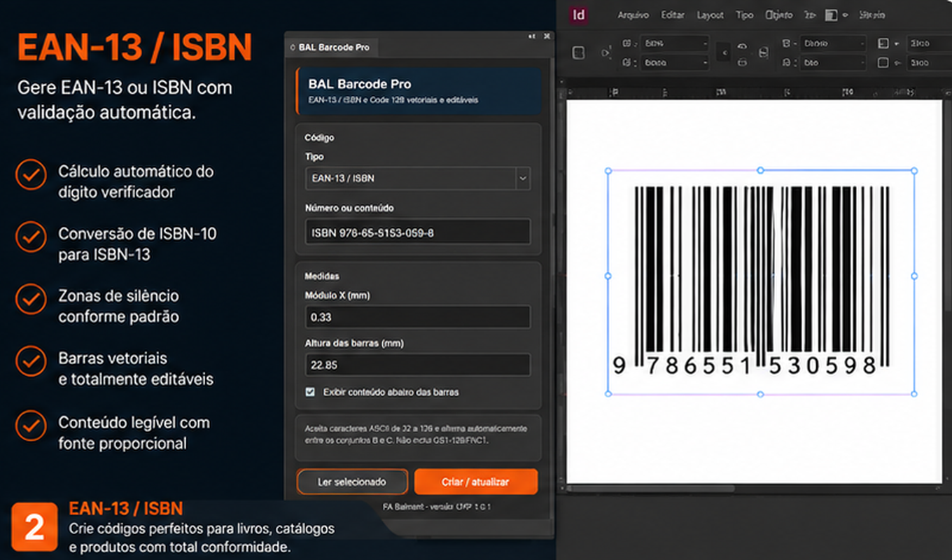Screen dimensions: 952x560
Task: Click the constrain proportions link icon, upper one
Action: [742, 46]
